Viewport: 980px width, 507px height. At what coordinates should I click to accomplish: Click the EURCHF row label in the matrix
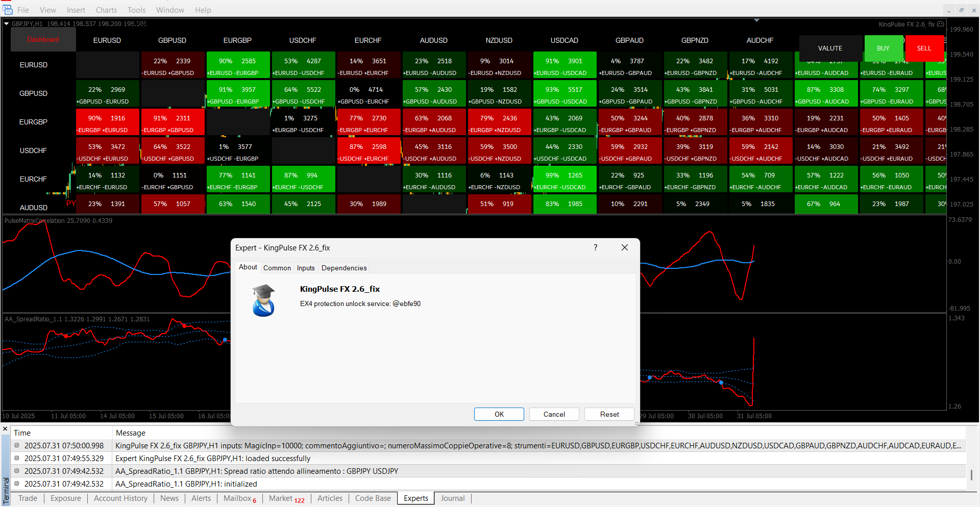(33, 179)
